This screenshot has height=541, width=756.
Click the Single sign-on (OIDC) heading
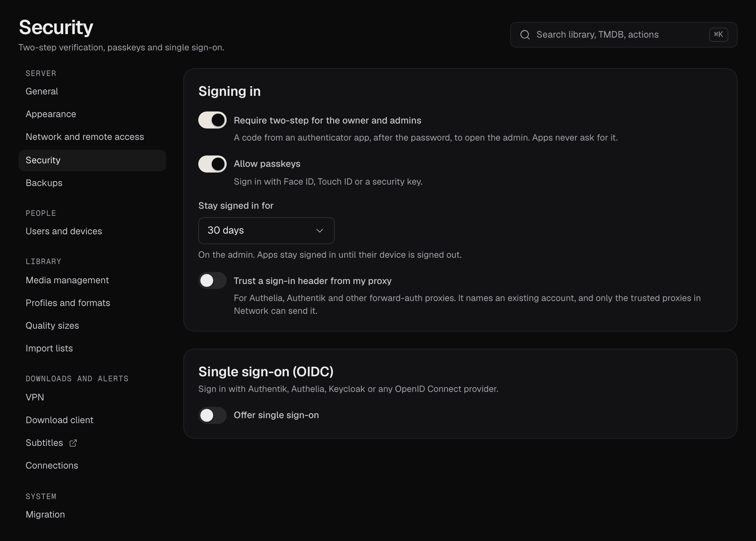[x=266, y=372]
